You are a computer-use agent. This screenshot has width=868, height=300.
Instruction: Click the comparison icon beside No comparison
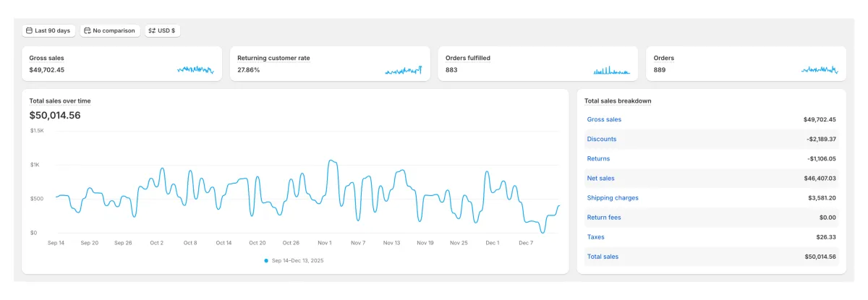(x=88, y=31)
